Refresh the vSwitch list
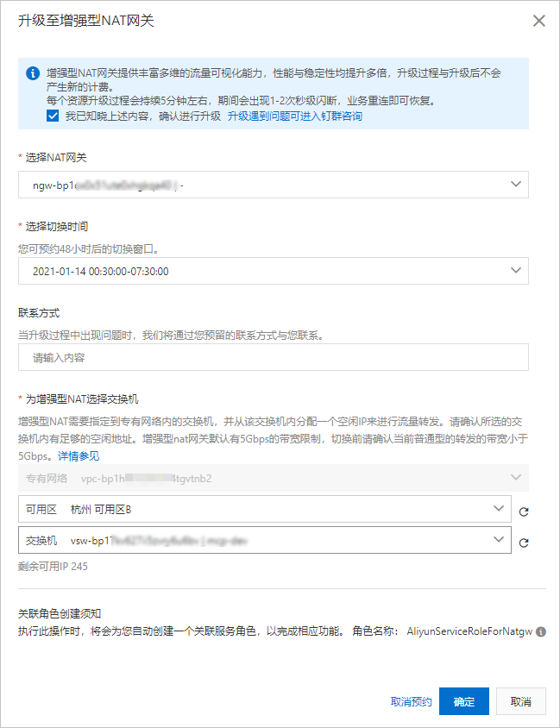This screenshot has height=728, width=560. [524, 543]
